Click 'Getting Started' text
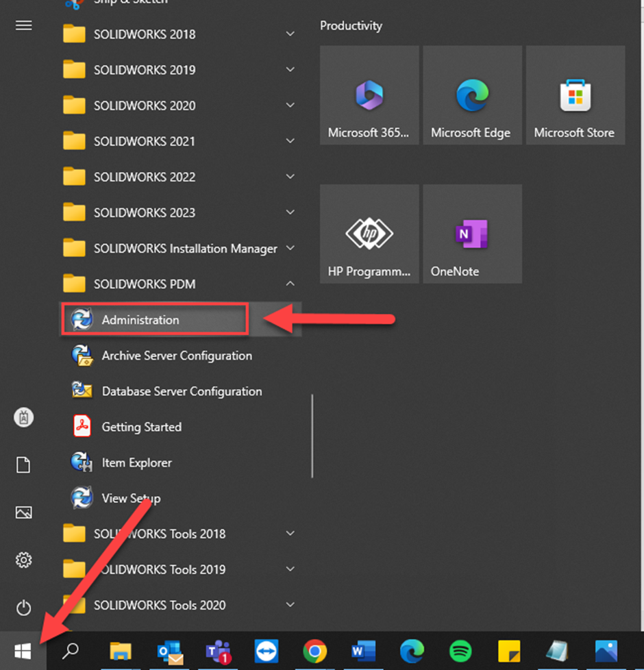This screenshot has height=670, width=644. pyautogui.click(x=141, y=427)
